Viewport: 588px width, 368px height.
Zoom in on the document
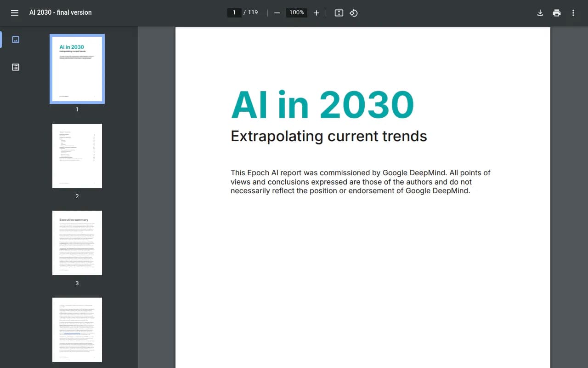[x=317, y=13]
